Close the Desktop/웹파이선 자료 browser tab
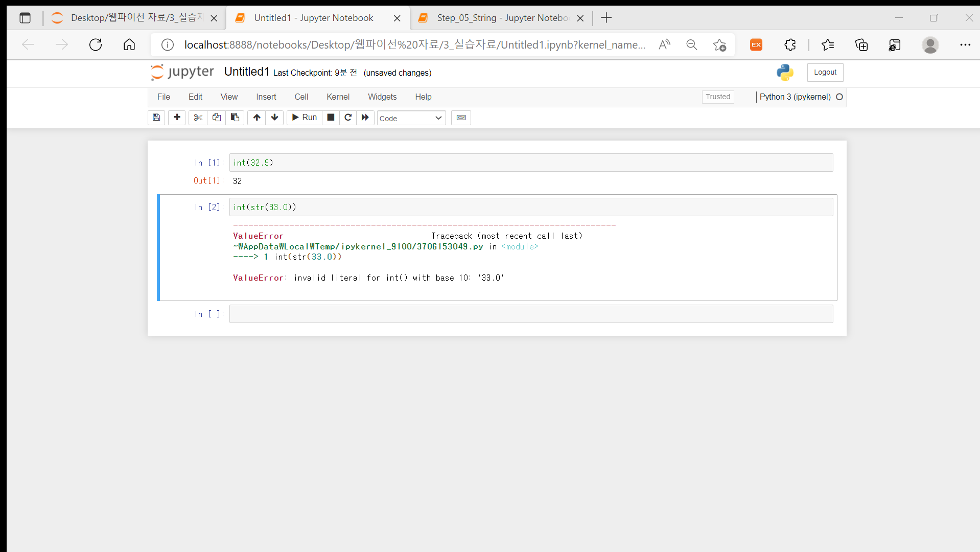This screenshot has width=980, height=552. coord(214,18)
